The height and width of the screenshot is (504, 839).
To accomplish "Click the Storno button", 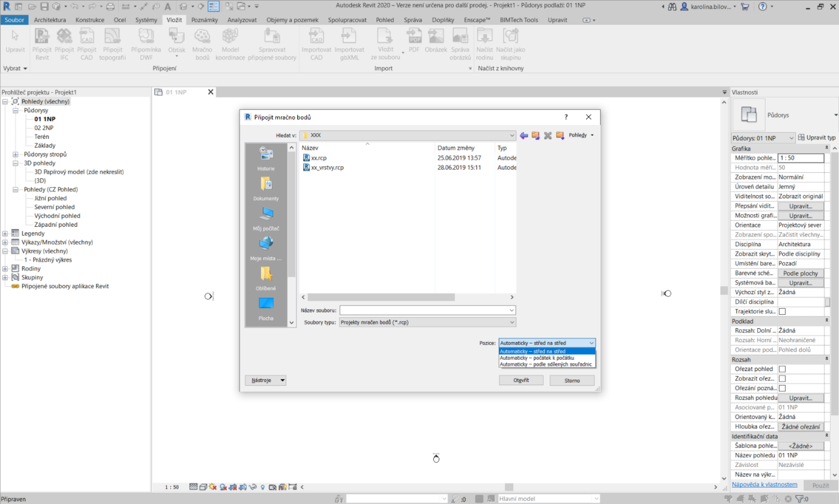I will [x=572, y=380].
